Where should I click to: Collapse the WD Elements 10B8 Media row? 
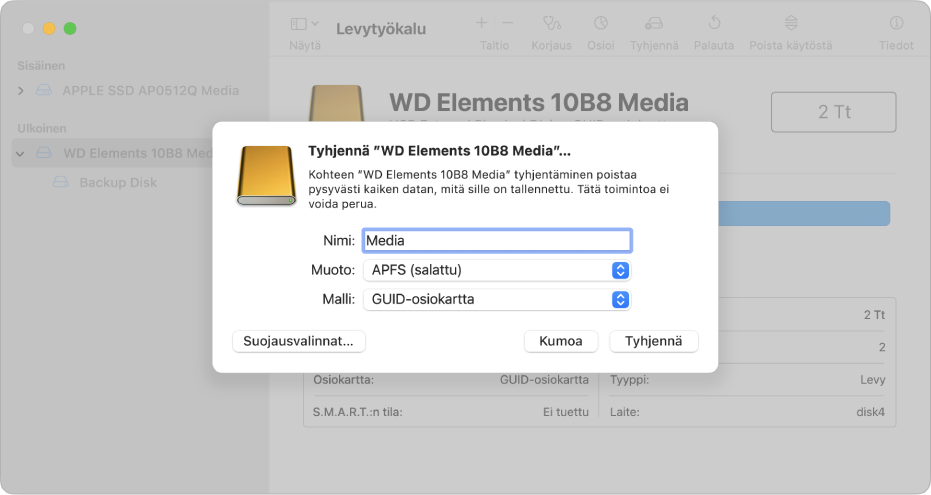point(20,154)
